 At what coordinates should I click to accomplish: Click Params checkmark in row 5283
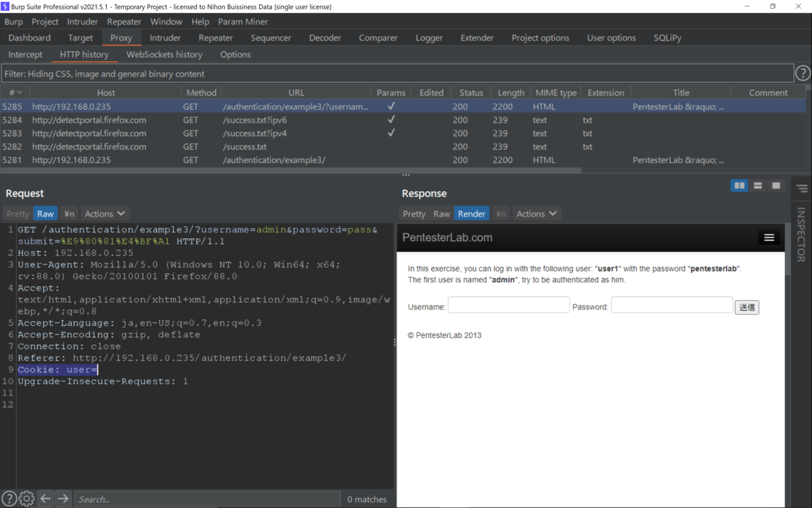tap(391, 133)
